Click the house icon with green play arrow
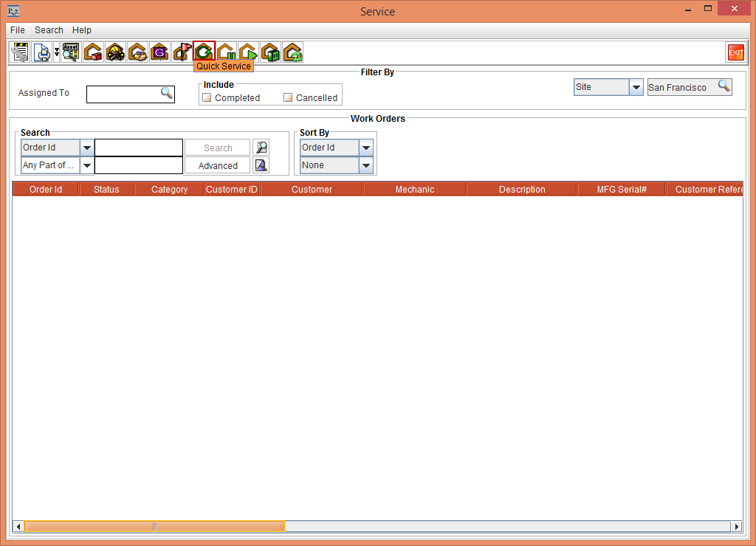This screenshot has width=756, height=546. pyautogui.click(x=248, y=52)
